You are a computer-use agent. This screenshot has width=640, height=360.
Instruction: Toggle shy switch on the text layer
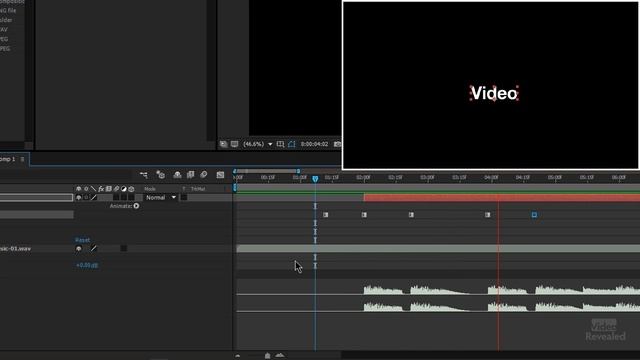pos(79,198)
